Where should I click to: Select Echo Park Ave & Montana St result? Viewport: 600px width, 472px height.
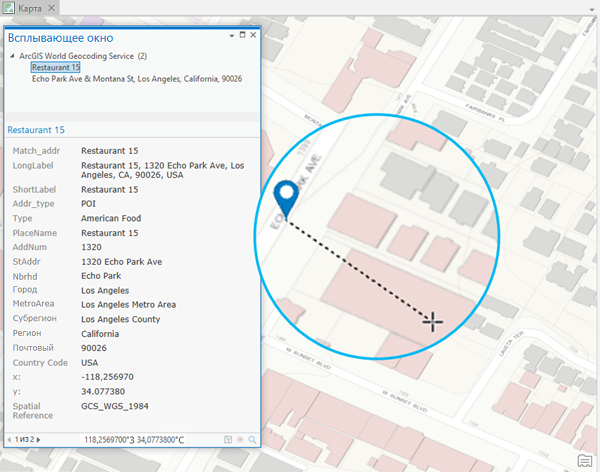pos(137,79)
